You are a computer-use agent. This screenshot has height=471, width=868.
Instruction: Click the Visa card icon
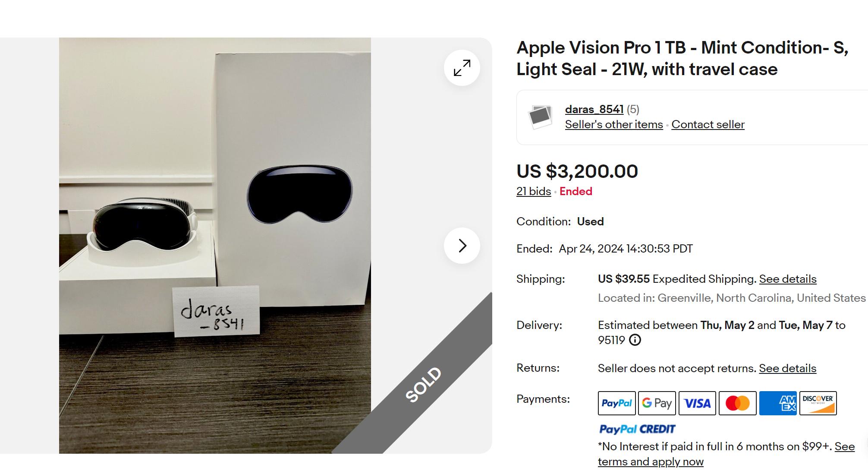click(697, 403)
